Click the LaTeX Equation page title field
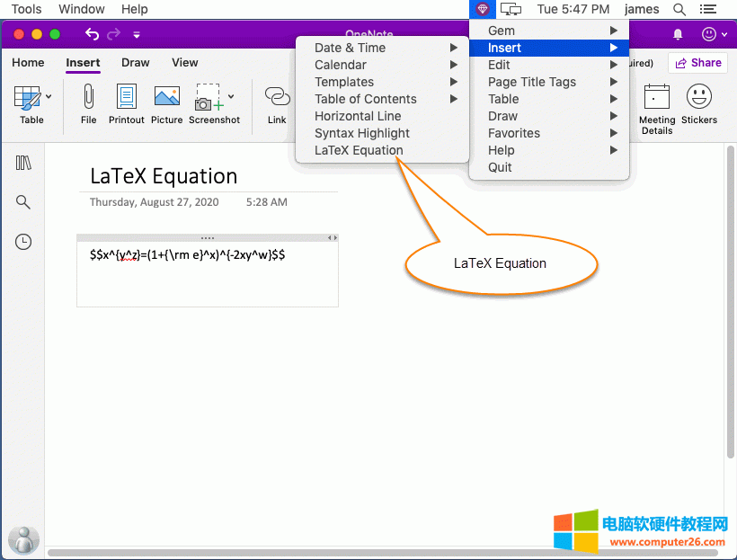 pyautogui.click(x=164, y=176)
